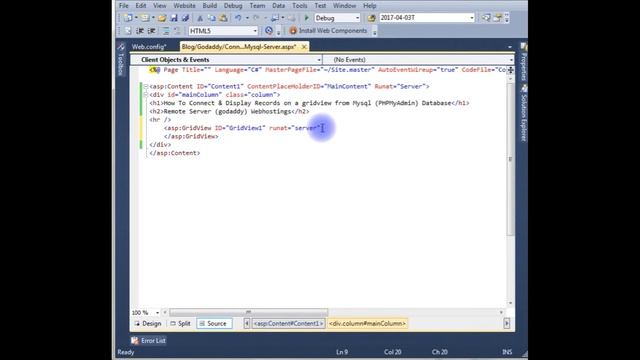Image resolution: width=640 pixels, height=360 pixels.
Task: Select the asp:Content#Content1 breadcrumb tag
Action: (289, 324)
